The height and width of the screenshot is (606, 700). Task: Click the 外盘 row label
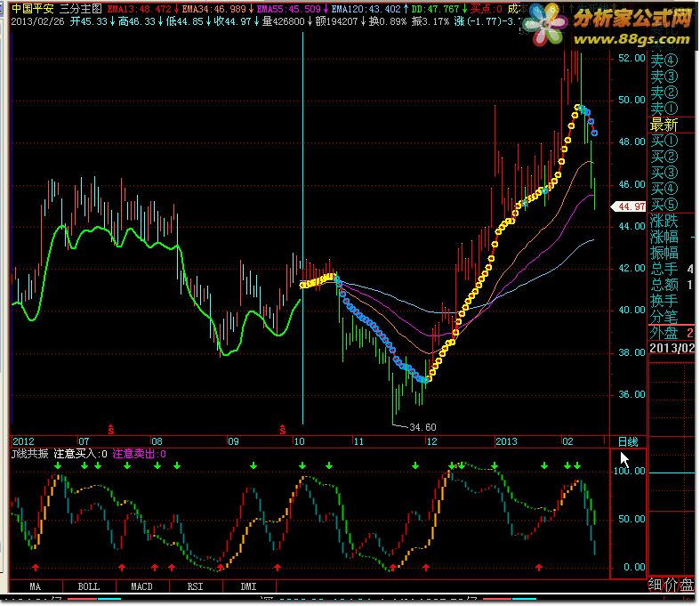click(x=664, y=333)
